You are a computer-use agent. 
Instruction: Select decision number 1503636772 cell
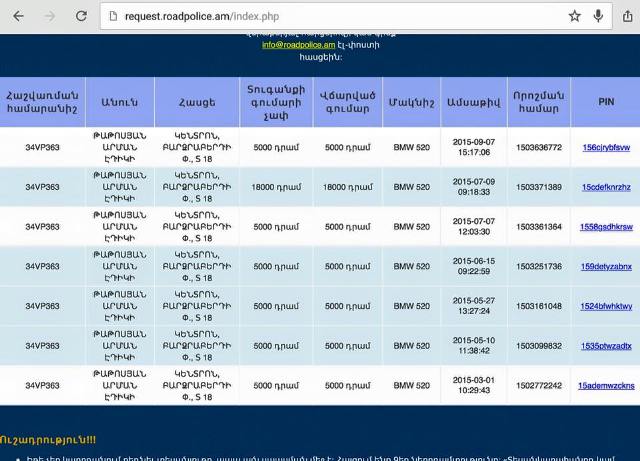(x=539, y=147)
